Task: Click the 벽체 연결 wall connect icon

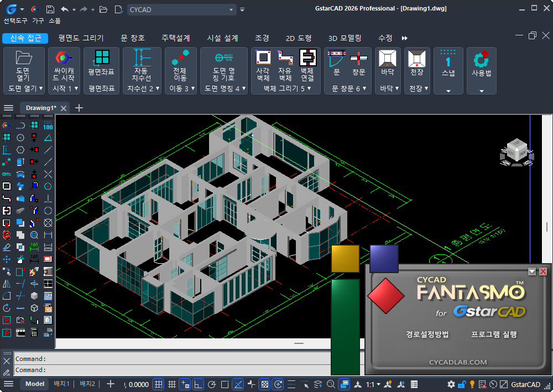Action: pyautogui.click(x=307, y=64)
